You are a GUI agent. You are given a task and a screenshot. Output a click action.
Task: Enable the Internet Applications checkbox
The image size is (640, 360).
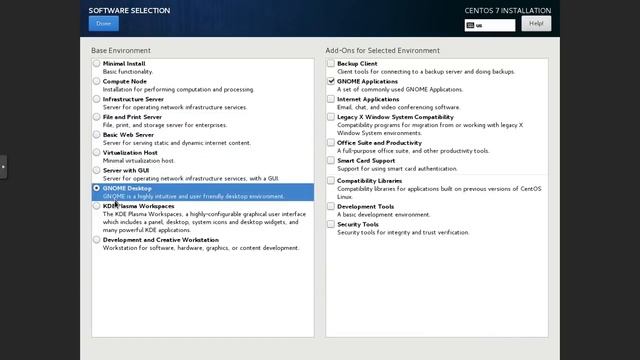(x=331, y=99)
